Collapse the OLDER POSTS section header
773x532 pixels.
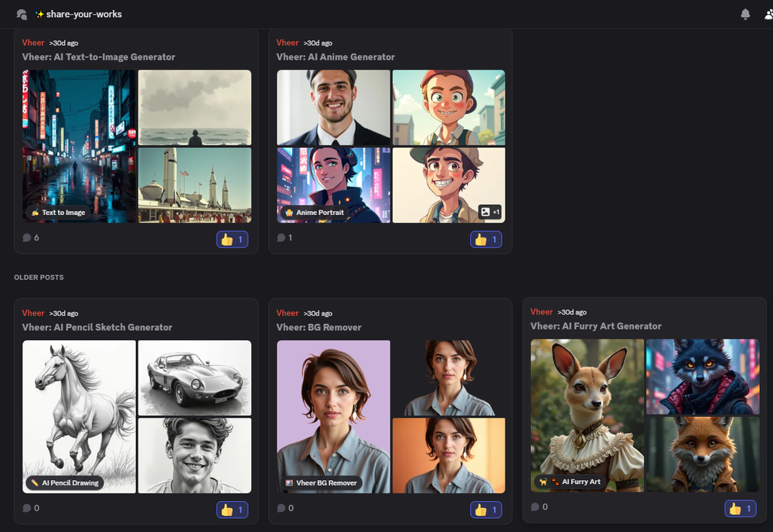point(40,277)
